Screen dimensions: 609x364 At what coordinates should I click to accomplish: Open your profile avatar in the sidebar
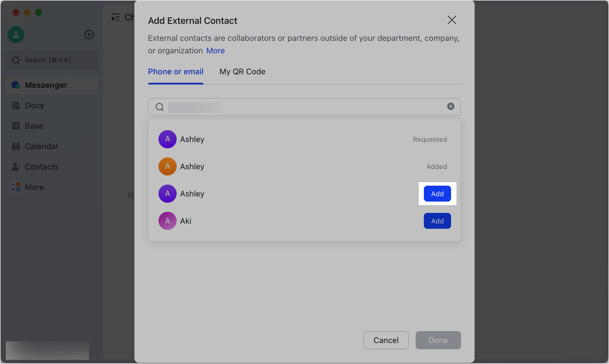[16, 34]
